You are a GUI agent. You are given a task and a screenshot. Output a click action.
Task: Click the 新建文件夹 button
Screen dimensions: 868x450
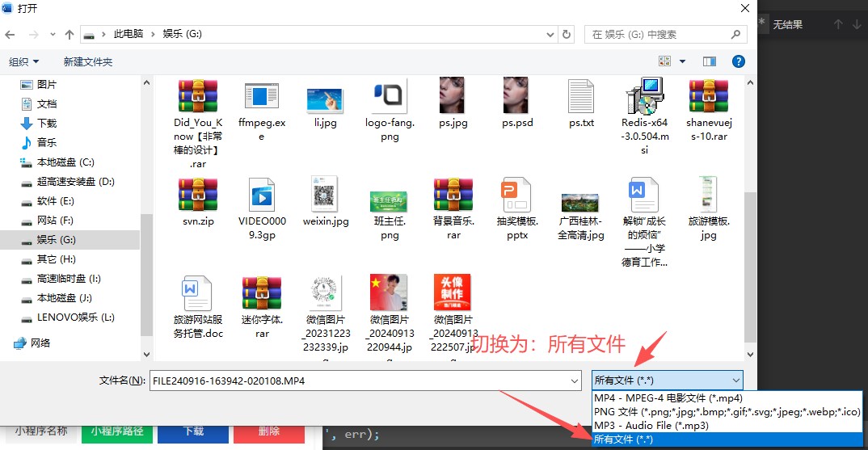click(x=88, y=61)
